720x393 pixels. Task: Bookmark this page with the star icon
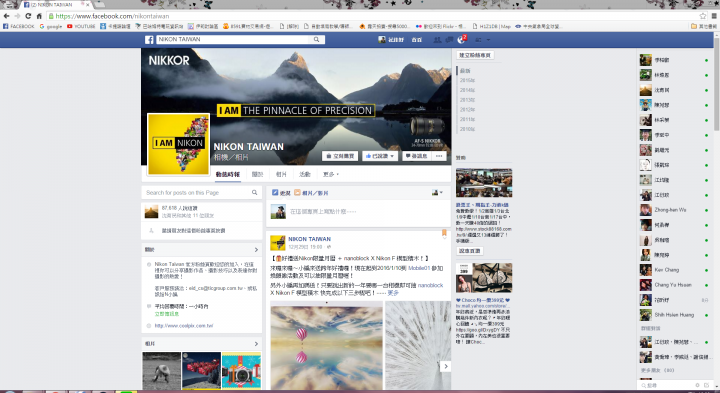703,16
